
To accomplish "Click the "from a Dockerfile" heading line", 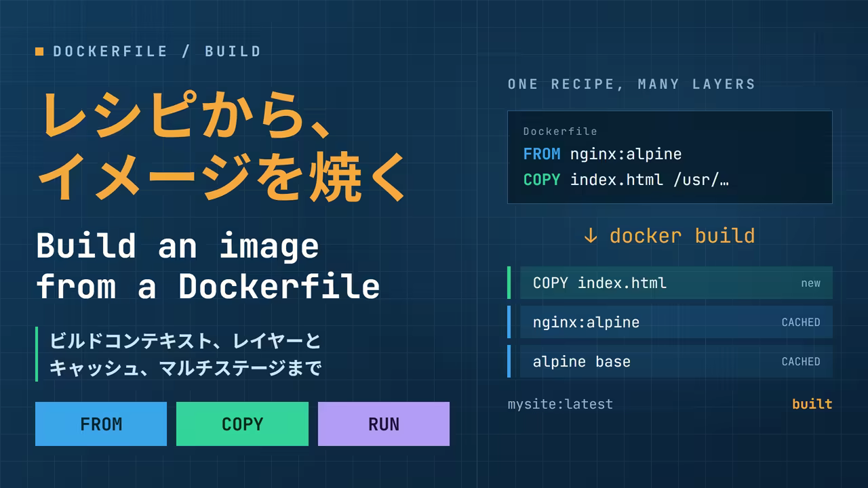I will 208,286.
